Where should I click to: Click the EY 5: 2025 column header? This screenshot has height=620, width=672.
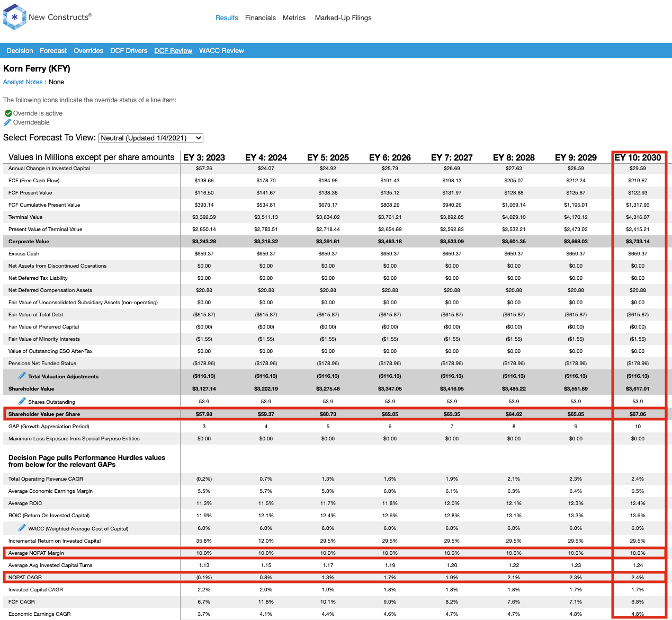328,157
